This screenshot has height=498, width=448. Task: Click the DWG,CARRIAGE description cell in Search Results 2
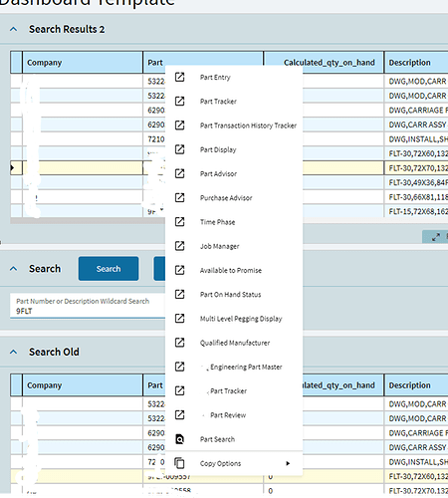pos(416,111)
